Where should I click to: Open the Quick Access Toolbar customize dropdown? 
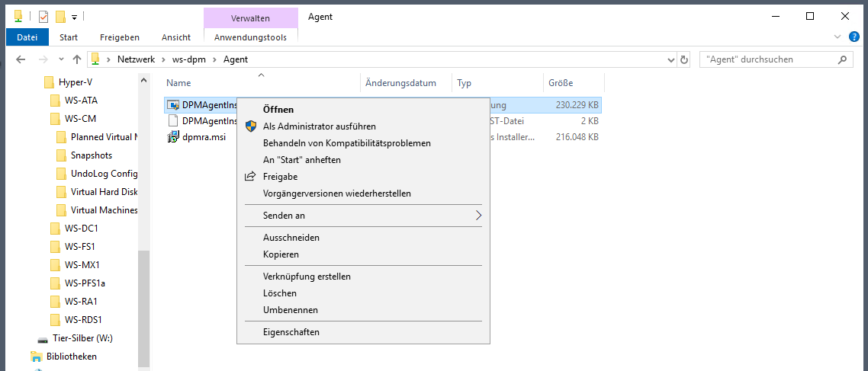74,17
